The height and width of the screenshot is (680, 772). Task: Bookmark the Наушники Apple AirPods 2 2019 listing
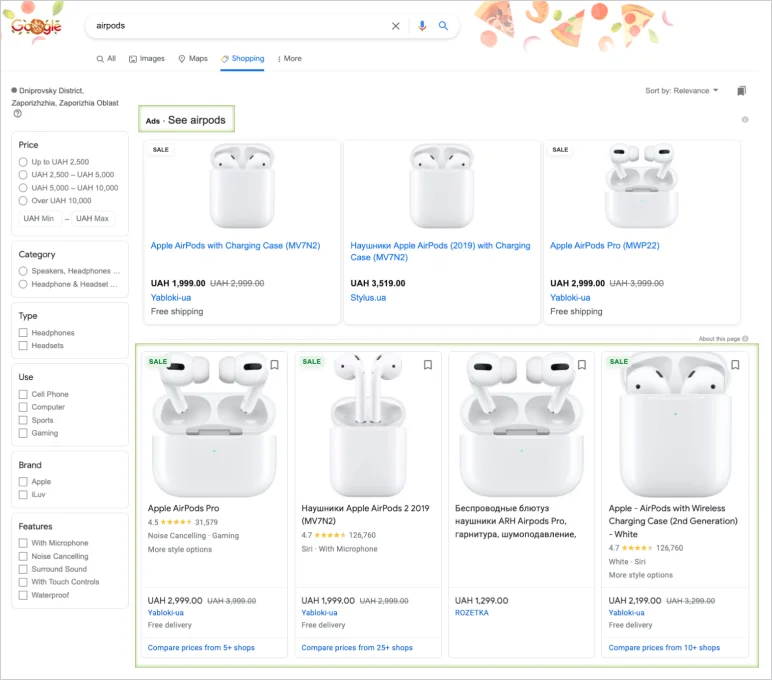(x=428, y=364)
